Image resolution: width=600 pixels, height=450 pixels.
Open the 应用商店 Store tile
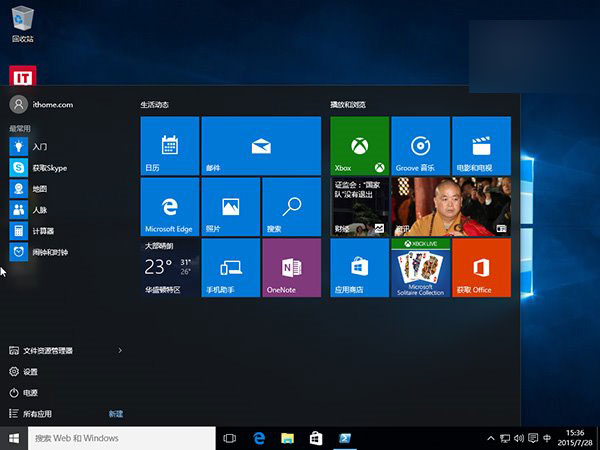coord(359,267)
